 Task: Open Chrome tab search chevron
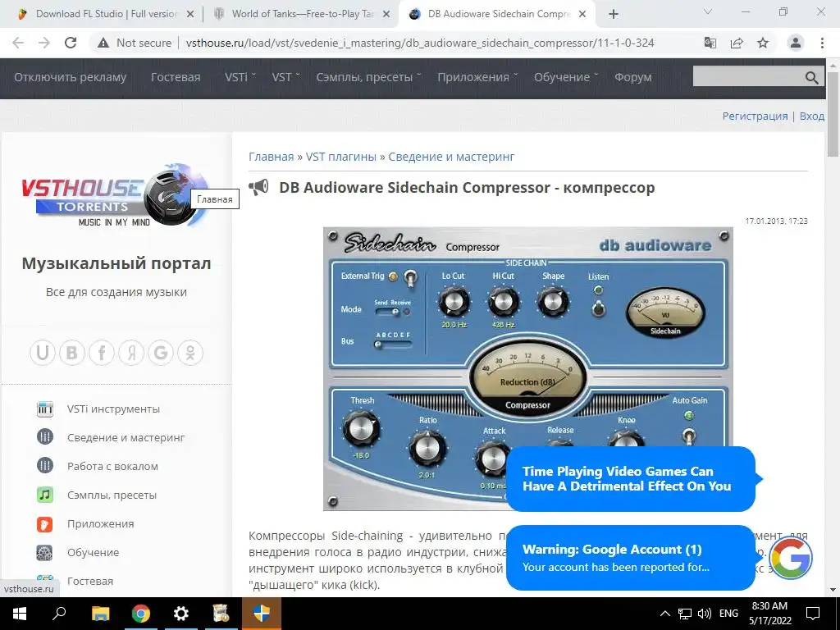(708, 11)
